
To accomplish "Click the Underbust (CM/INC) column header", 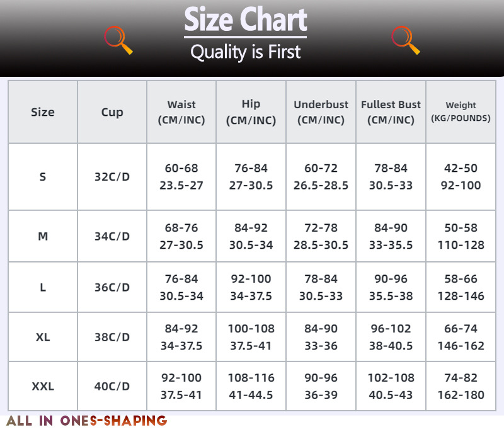I will click(321, 112).
